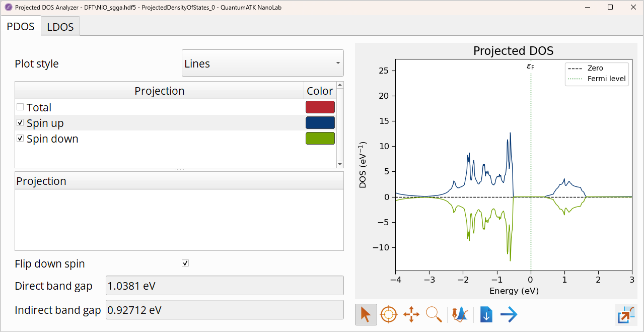Screen dimensions: 644x332
Task: Click the projection list scroll down arrow
Action: coord(340,164)
